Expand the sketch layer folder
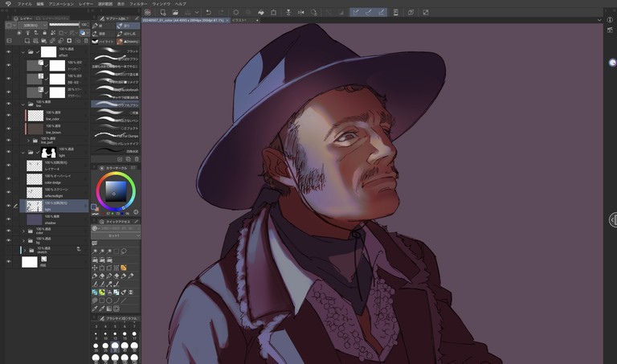This screenshot has height=364, width=617. point(23,250)
